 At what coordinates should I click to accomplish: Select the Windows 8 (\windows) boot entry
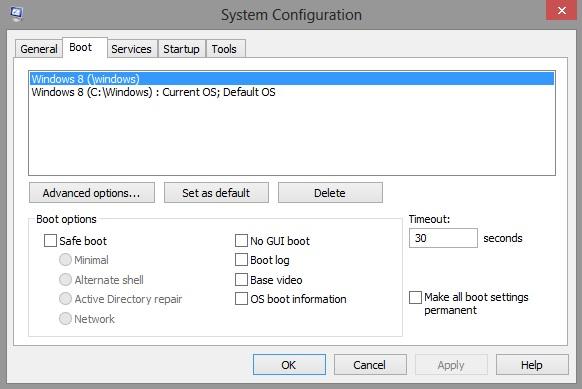(x=292, y=79)
